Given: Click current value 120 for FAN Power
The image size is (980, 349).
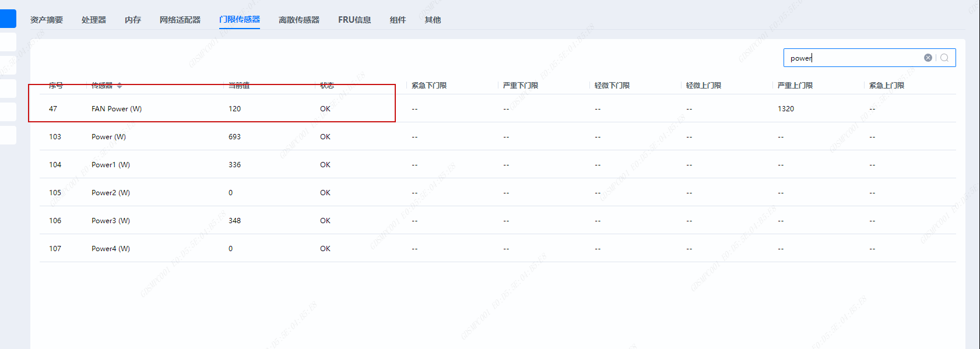Looking at the screenshot, I should (234, 109).
